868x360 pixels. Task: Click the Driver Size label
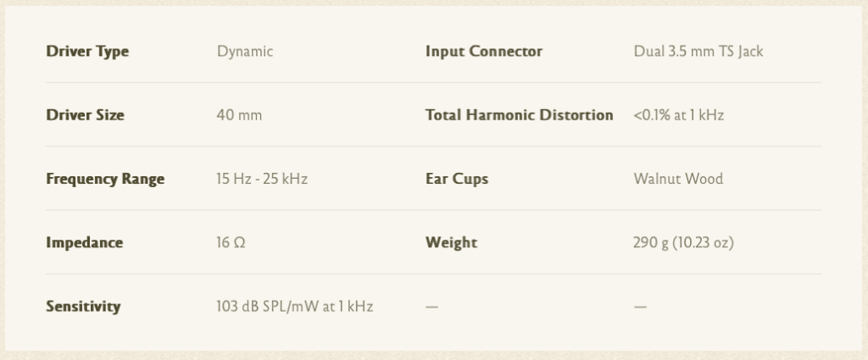[x=85, y=114]
